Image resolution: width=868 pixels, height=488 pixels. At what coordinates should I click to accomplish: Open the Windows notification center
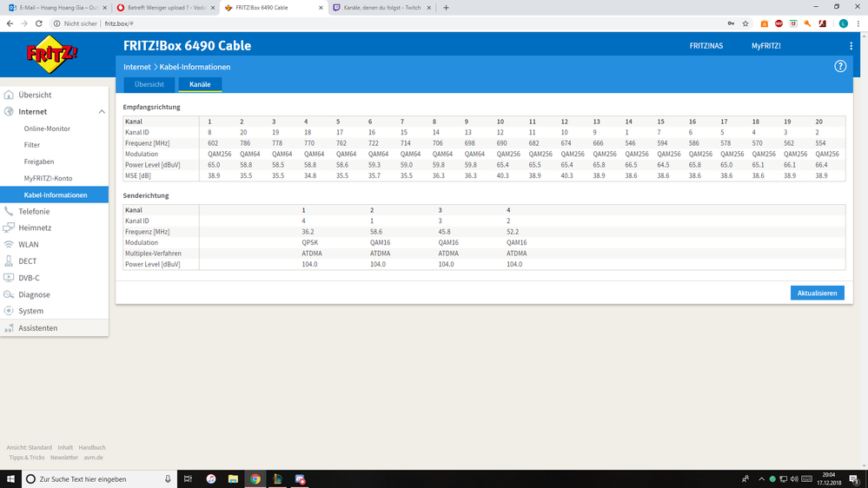tap(855, 479)
